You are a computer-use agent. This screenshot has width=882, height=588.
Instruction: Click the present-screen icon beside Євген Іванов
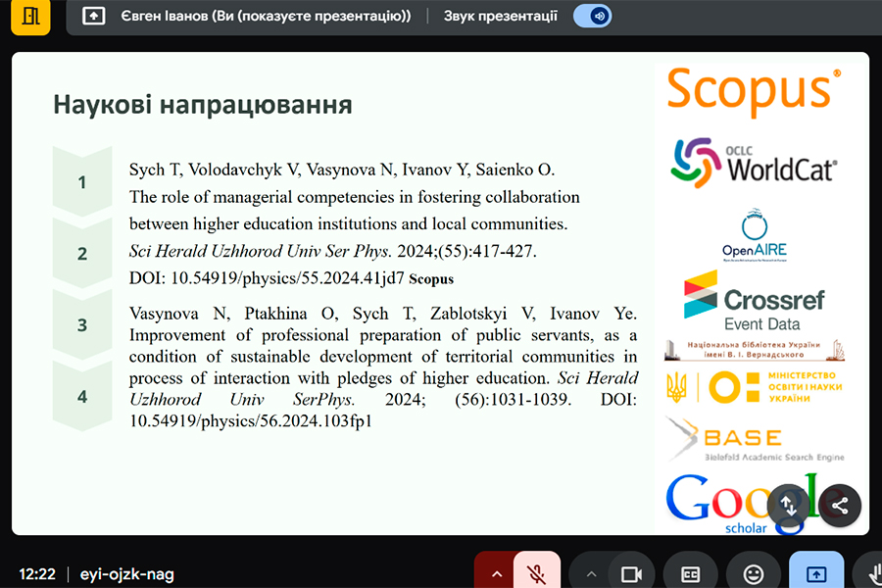pyautogui.click(x=93, y=16)
